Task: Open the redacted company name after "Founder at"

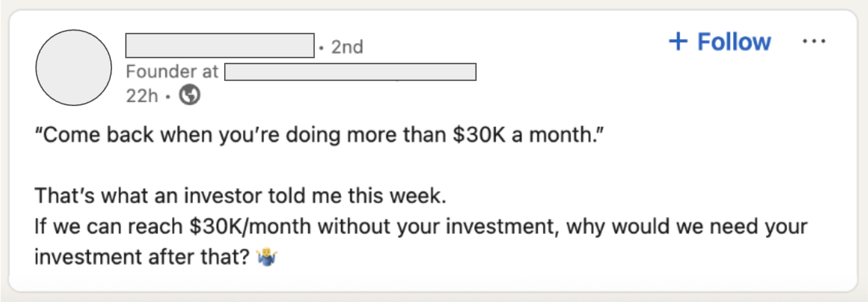Action: click(x=350, y=72)
